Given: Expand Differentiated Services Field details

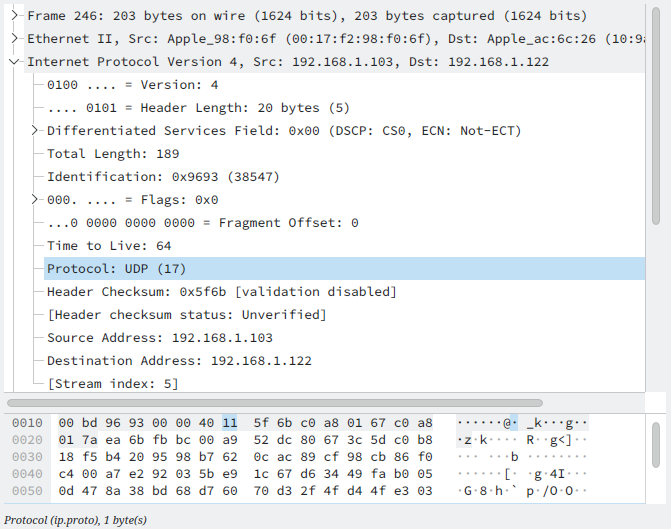Looking at the screenshot, I should click(x=36, y=131).
